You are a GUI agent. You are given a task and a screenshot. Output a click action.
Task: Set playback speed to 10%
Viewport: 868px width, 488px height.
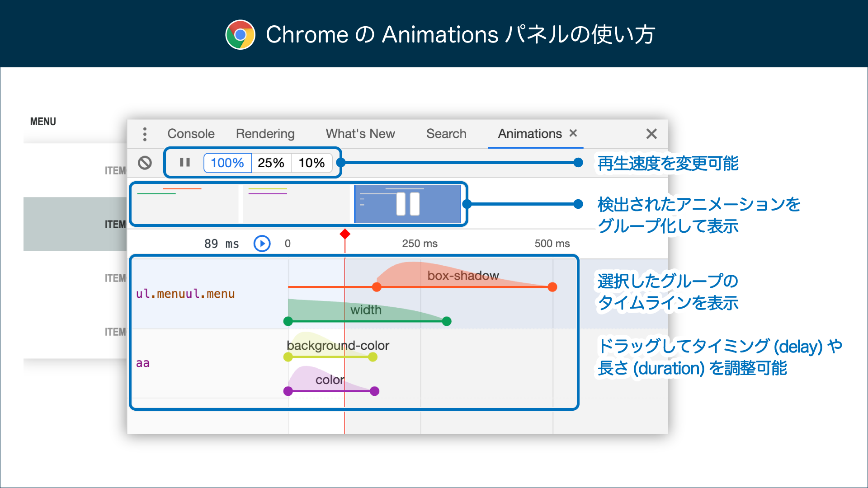pos(312,163)
